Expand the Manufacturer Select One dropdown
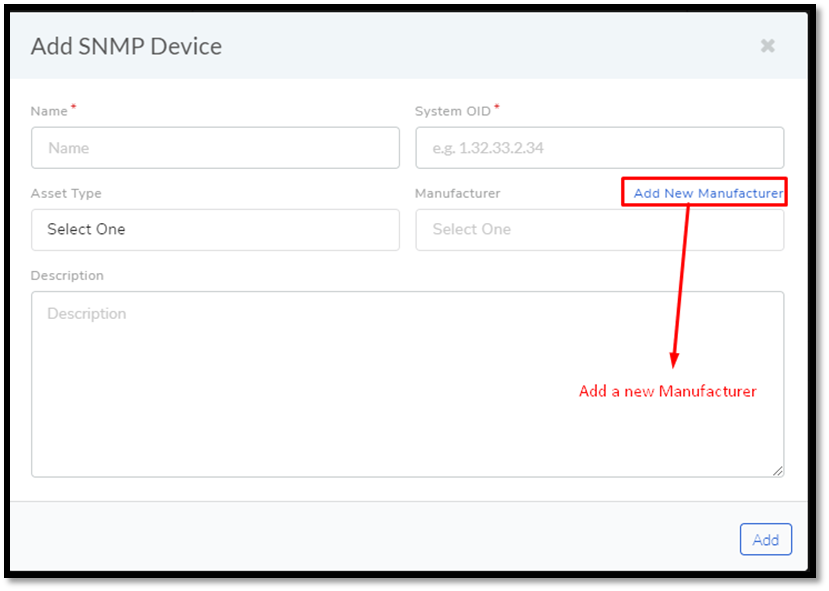The image size is (829, 591). 600,229
